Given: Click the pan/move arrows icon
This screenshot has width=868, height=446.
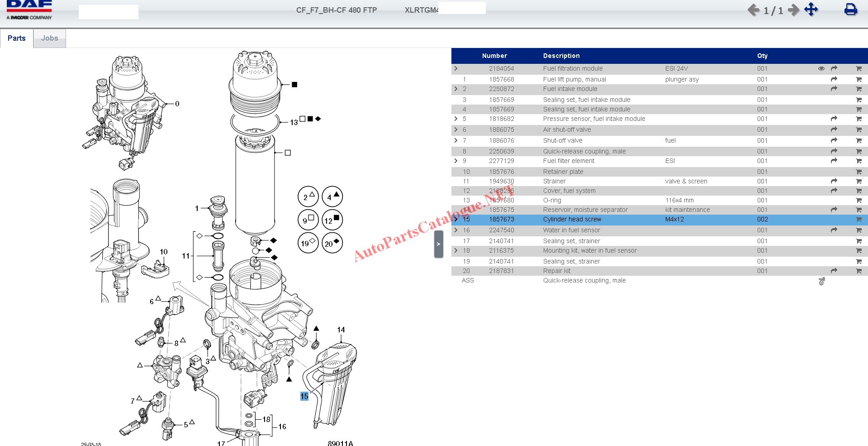Looking at the screenshot, I should (x=811, y=10).
